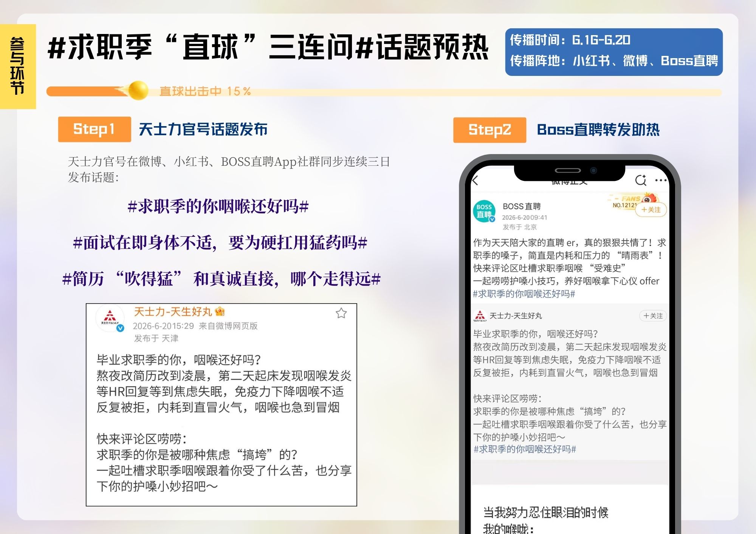The height and width of the screenshot is (534, 756).
Task: Click the orange 天士力-天生好丸 account name in the card
Action: (173, 312)
